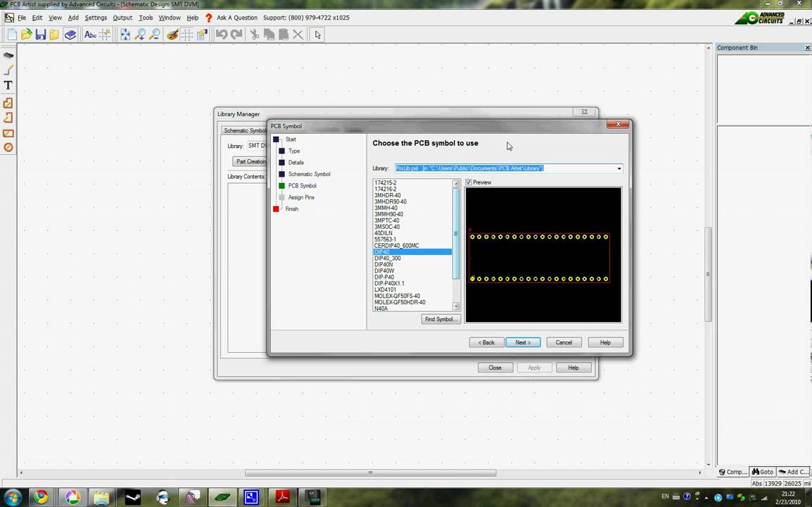Click the Redo arrow icon
Screen dimensions: 812x507
click(236, 35)
